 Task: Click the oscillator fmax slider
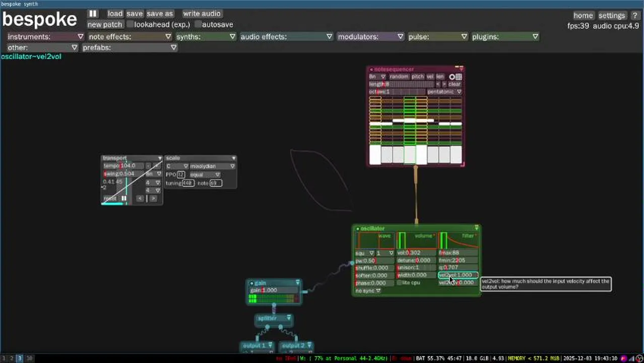click(458, 253)
